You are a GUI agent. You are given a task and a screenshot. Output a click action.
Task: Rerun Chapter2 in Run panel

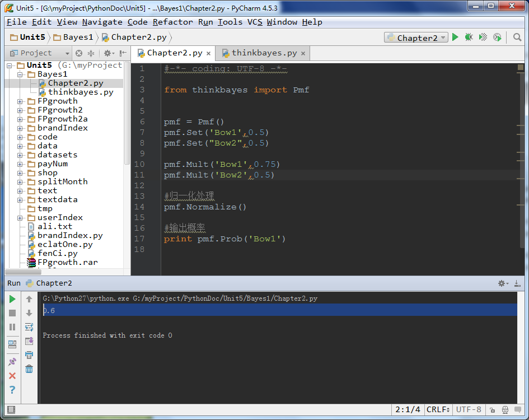coord(12,299)
